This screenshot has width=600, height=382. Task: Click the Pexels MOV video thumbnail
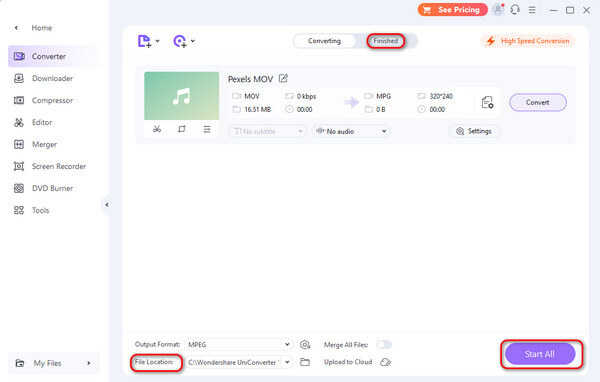point(182,96)
